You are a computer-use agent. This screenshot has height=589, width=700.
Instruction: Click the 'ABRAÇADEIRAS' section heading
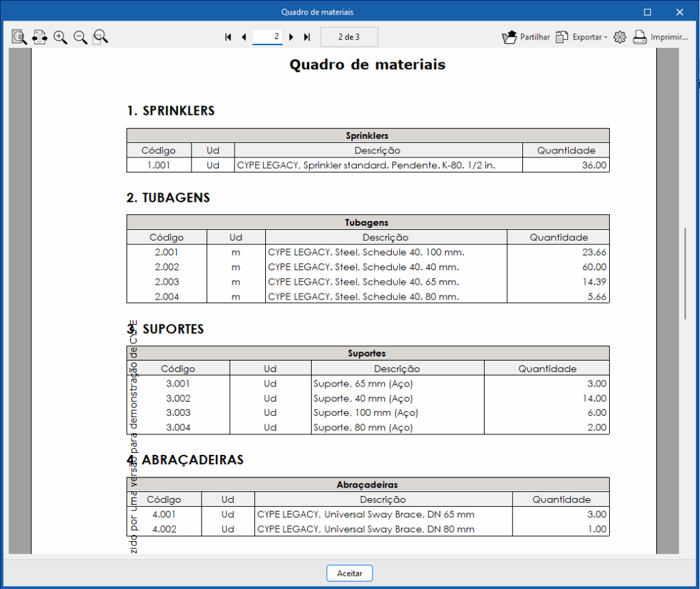pyautogui.click(x=192, y=460)
